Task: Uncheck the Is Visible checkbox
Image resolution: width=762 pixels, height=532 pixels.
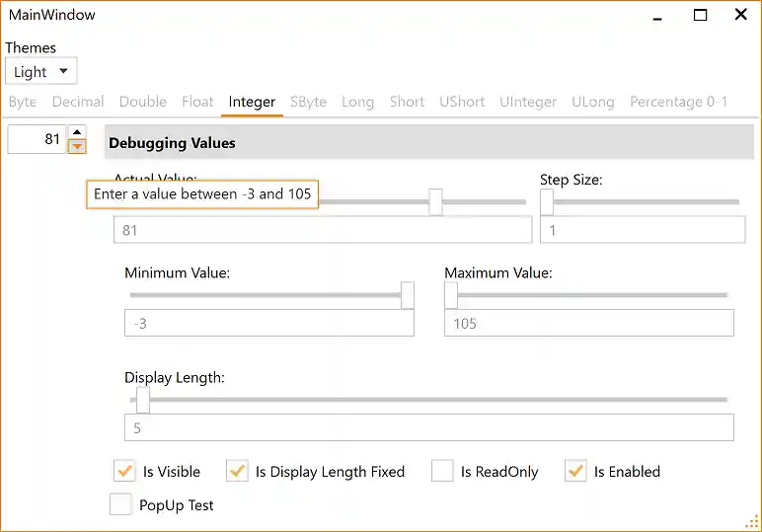Action: tap(124, 471)
